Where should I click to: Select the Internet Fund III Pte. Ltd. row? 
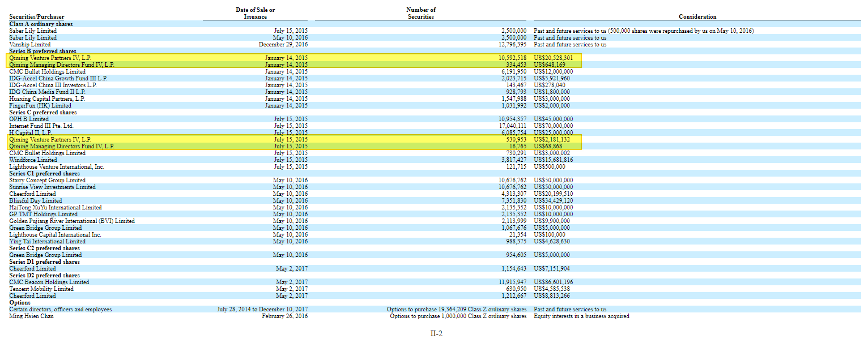tap(41, 126)
